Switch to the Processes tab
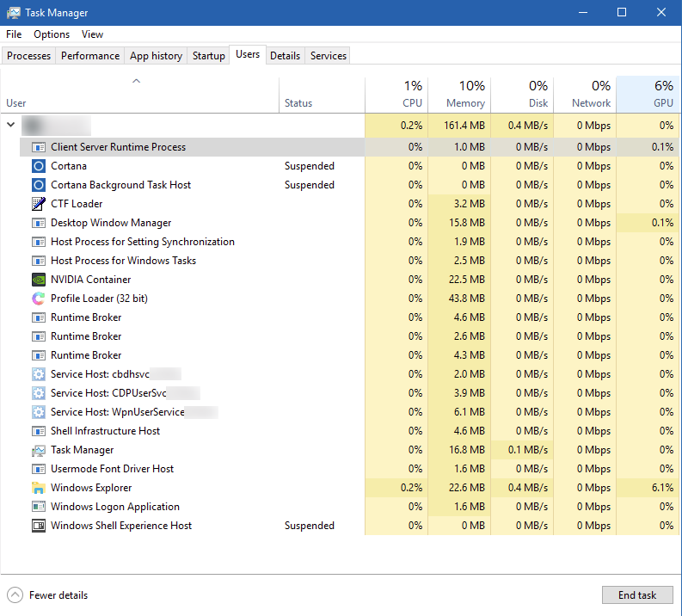Viewport: 682px width, 616px height. point(28,56)
